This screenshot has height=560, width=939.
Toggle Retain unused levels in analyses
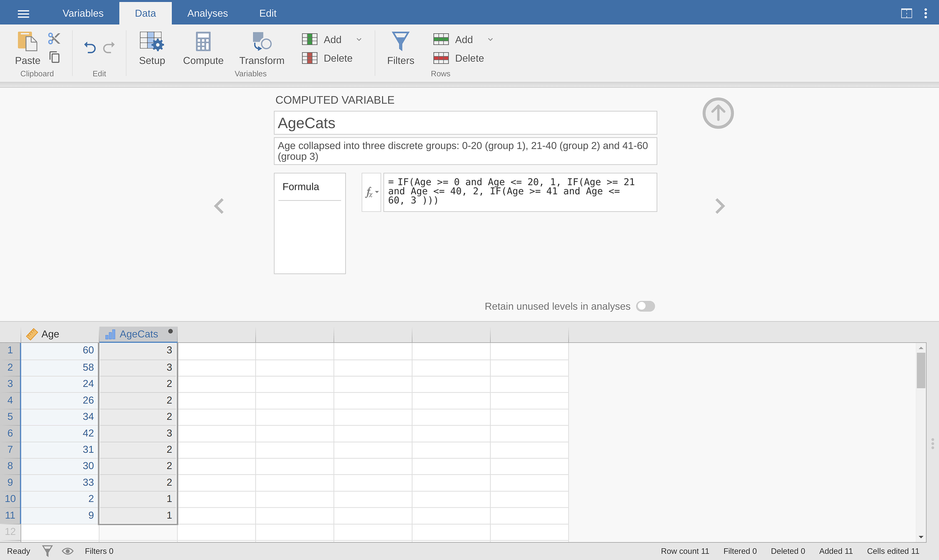pos(645,306)
